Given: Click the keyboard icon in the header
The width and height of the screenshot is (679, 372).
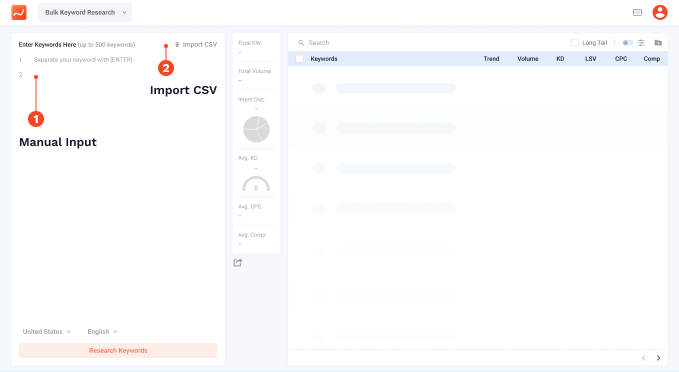Looking at the screenshot, I should point(637,13).
